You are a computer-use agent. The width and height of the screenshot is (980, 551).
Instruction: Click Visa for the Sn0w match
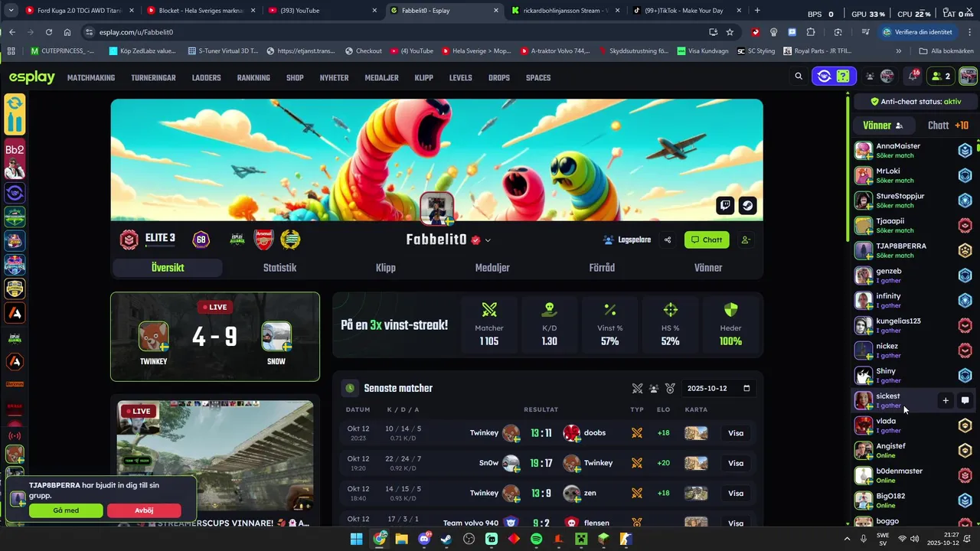click(x=736, y=463)
